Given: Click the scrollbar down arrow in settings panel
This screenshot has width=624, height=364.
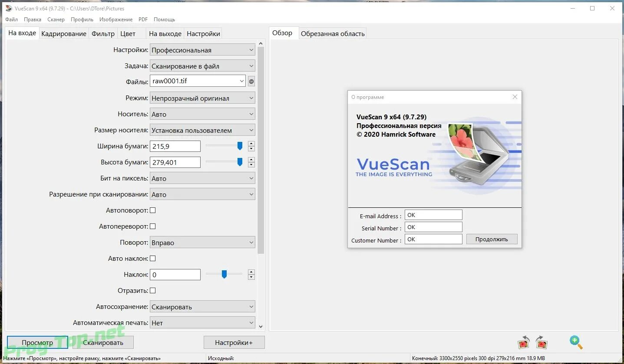Looking at the screenshot, I should coord(261,326).
